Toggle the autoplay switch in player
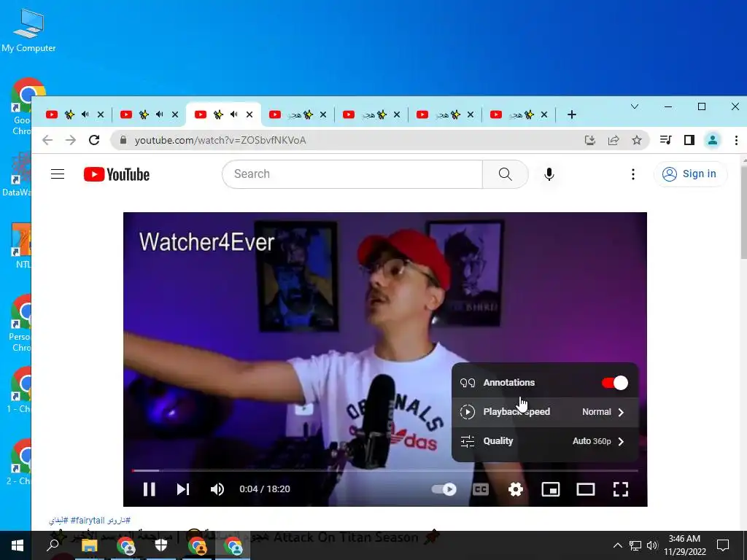 pos(444,489)
